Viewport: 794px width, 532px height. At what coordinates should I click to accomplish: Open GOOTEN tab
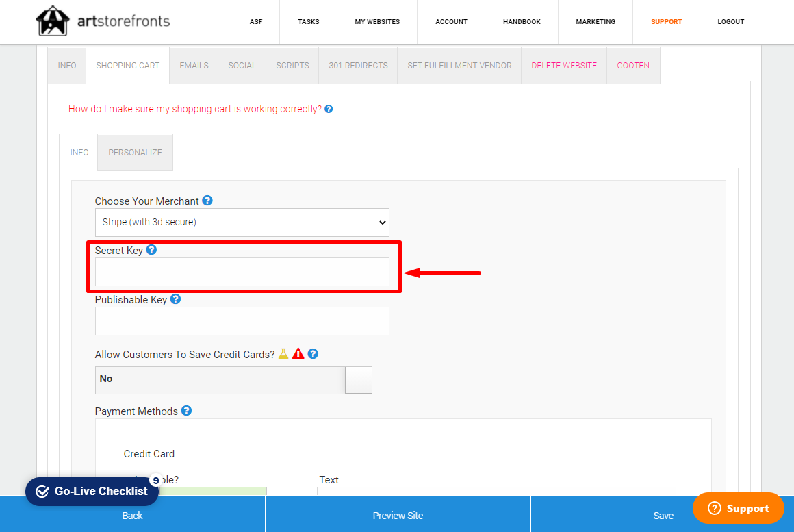coord(633,65)
